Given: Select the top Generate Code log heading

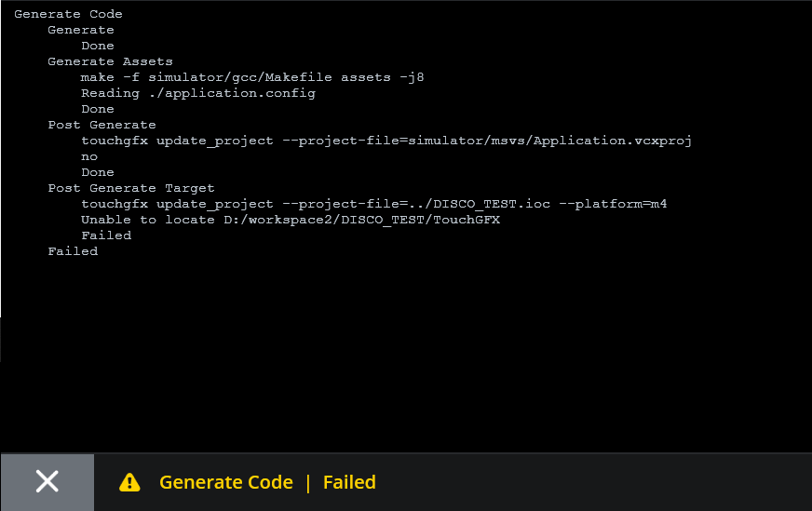Looking at the screenshot, I should pyautogui.click(x=68, y=14).
